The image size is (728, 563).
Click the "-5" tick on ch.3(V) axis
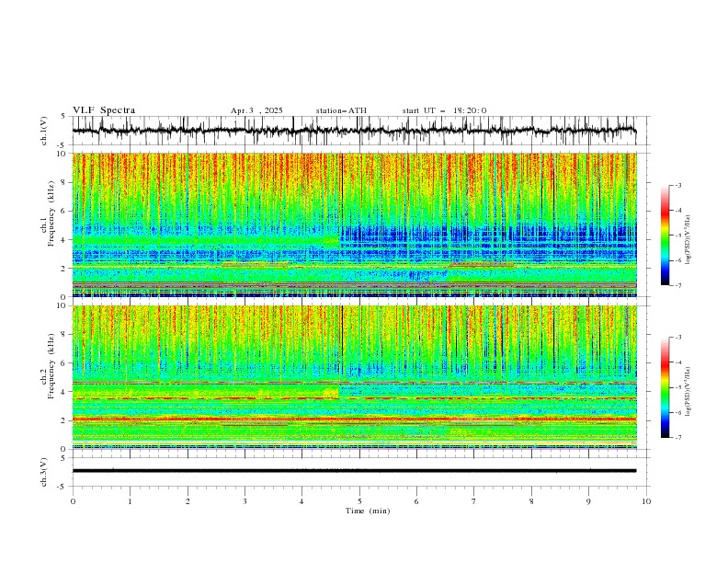coord(63,487)
